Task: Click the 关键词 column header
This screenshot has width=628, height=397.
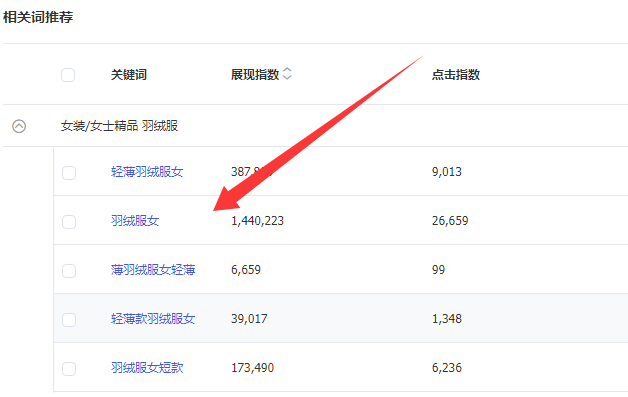Action: (129, 75)
